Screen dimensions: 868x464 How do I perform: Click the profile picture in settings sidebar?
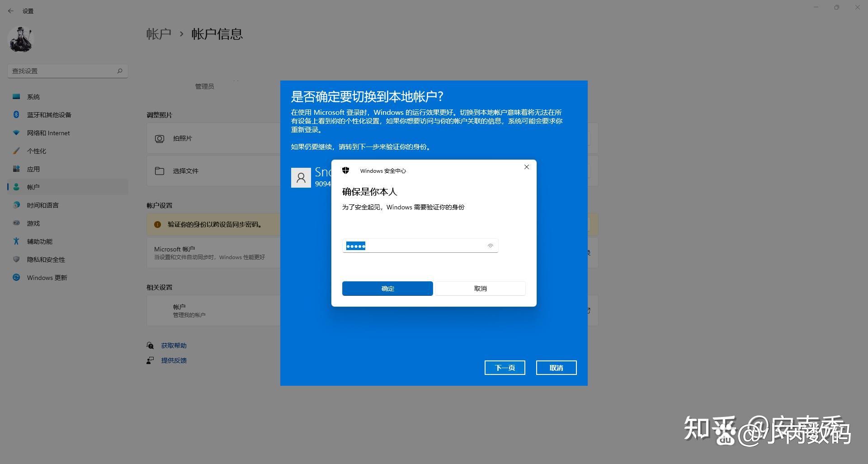(21, 39)
